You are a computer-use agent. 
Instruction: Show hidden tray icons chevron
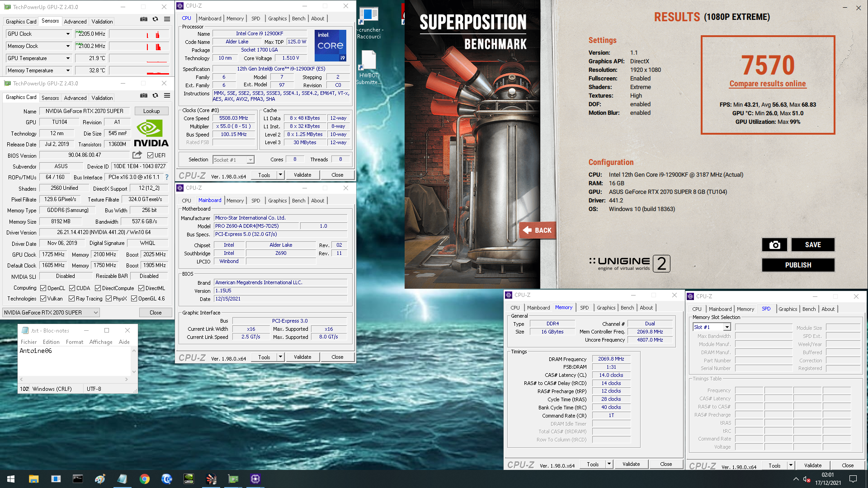(796, 479)
